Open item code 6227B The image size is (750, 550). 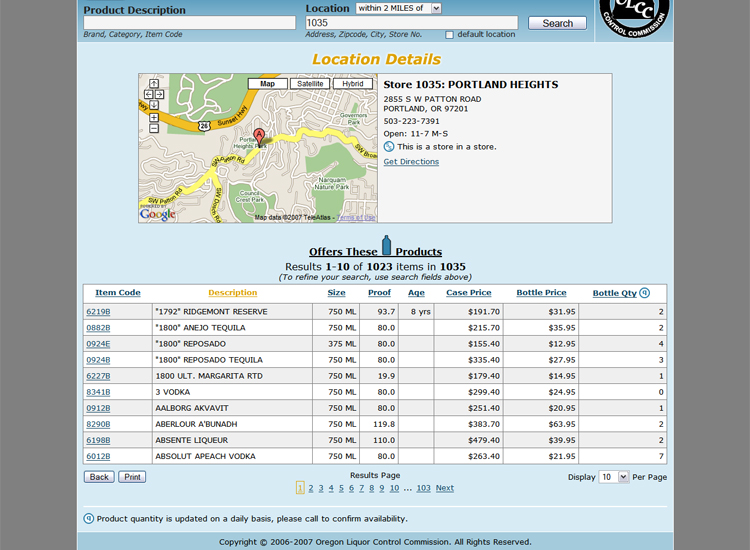[98, 376]
